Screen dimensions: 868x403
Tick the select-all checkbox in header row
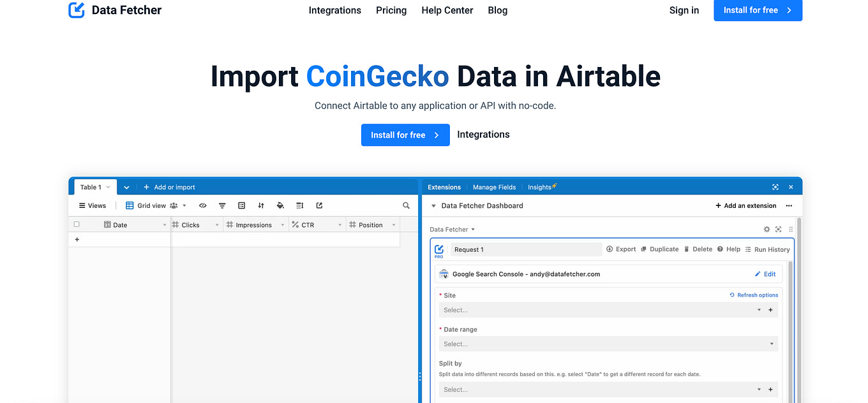pos(77,224)
